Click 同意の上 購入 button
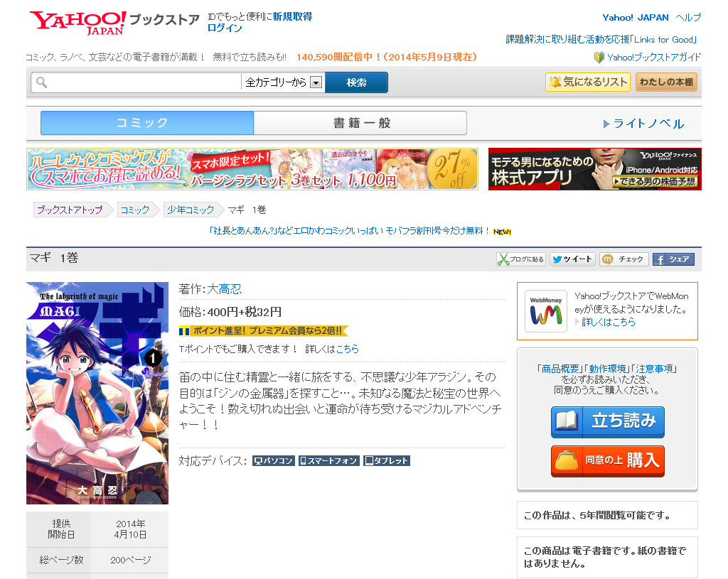 608,460
